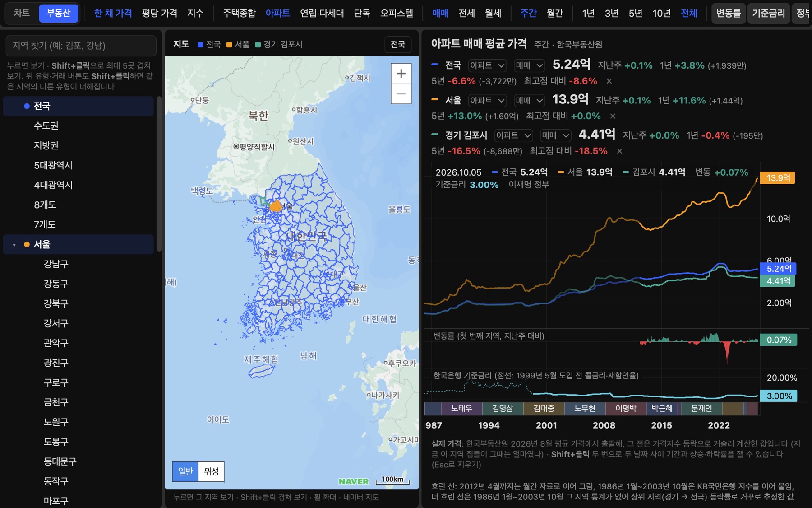
Task: Toggle the 변동률 panel button
Action: [x=728, y=13]
